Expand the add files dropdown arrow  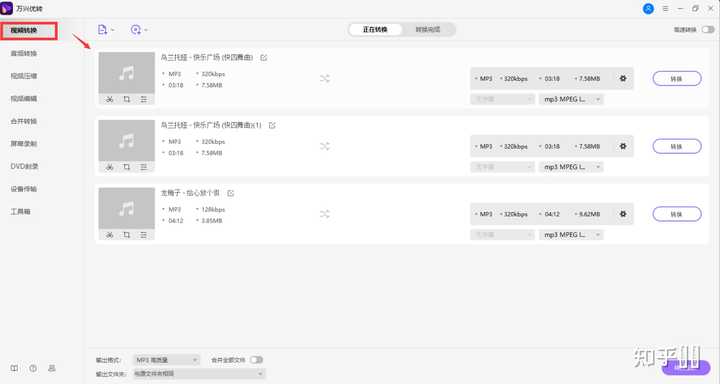point(112,30)
